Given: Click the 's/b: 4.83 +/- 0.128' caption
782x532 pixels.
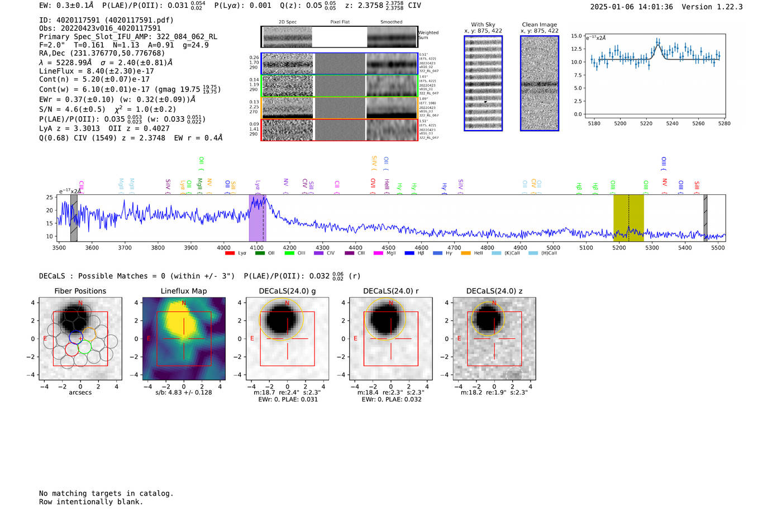Looking at the screenshot, I should (184, 392).
